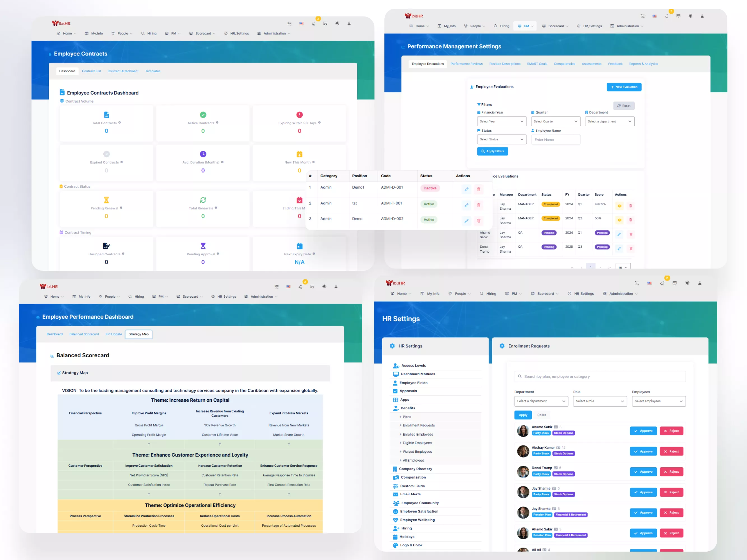Open Employee Wellbeing heart icon item
Viewport: 747px width, 560px height.
[395, 520]
